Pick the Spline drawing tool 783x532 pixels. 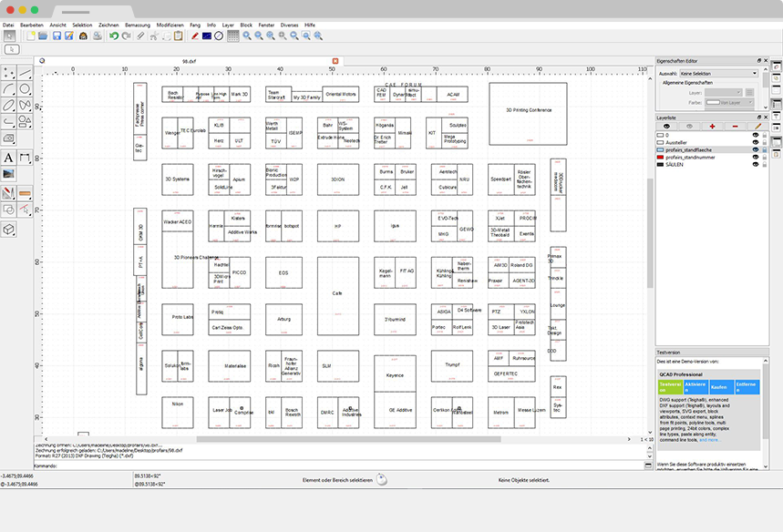point(25,106)
